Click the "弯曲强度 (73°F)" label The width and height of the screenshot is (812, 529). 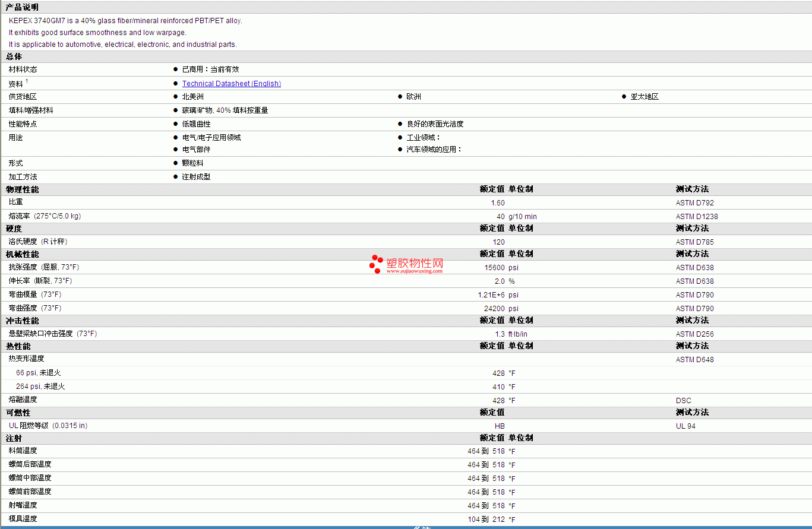[35, 308]
